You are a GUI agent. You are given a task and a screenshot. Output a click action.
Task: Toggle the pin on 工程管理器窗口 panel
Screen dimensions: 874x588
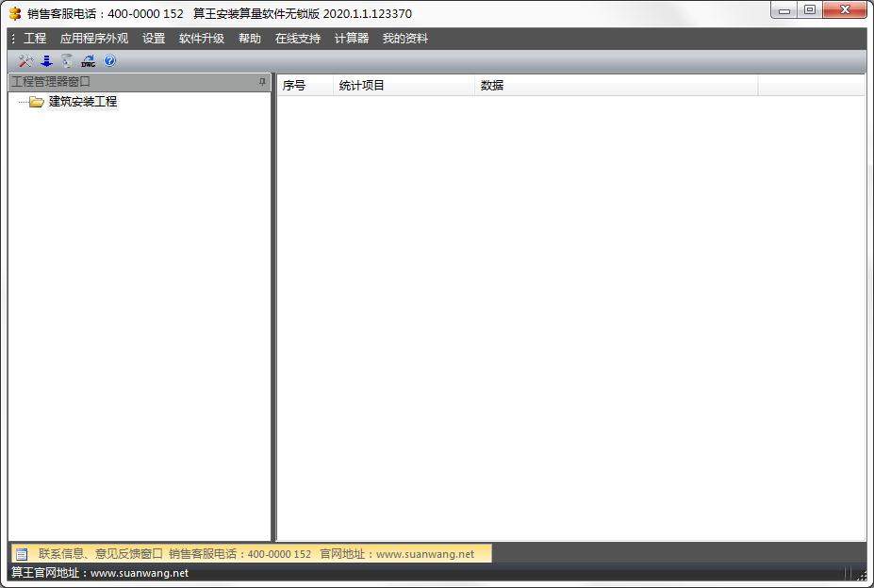[263, 82]
